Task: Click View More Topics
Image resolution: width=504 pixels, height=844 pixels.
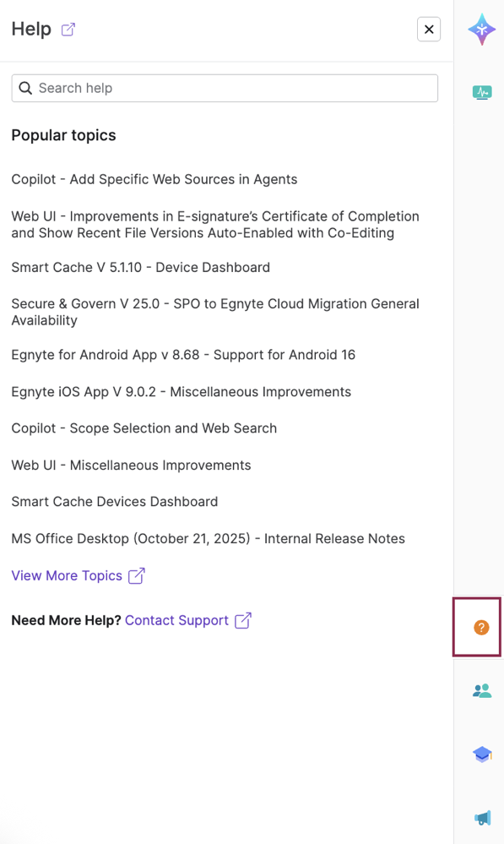Action: [68, 575]
